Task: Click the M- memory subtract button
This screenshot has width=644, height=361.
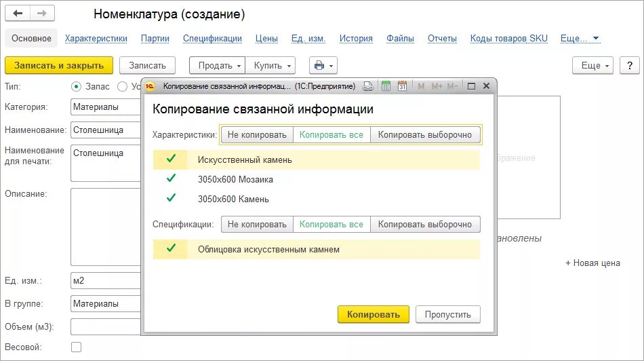Action: (452, 86)
